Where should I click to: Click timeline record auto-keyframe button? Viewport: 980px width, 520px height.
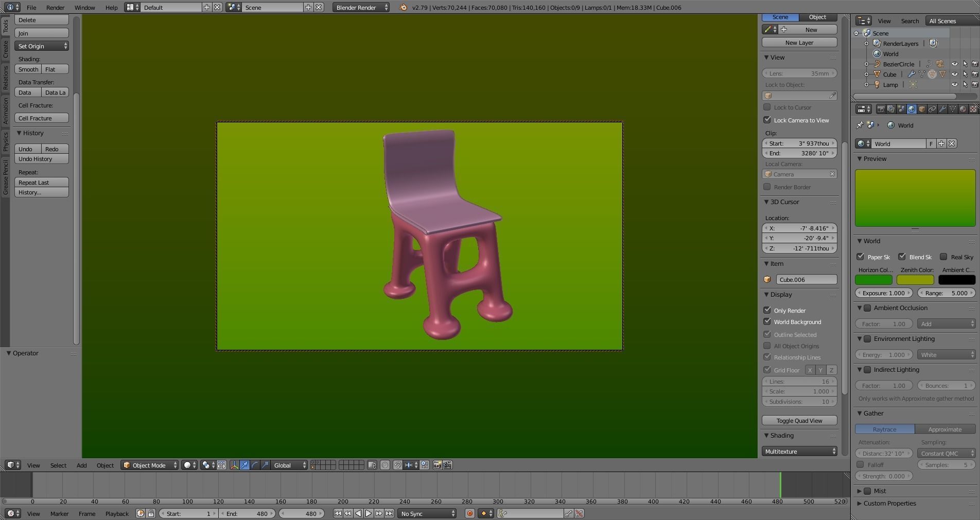(x=469, y=513)
